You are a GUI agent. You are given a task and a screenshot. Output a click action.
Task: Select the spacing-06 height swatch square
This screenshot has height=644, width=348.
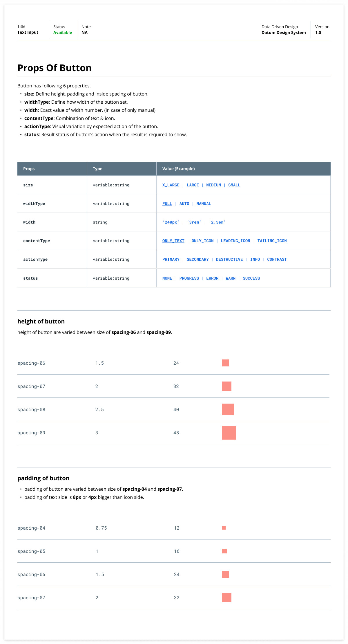pyautogui.click(x=226, y=363)
